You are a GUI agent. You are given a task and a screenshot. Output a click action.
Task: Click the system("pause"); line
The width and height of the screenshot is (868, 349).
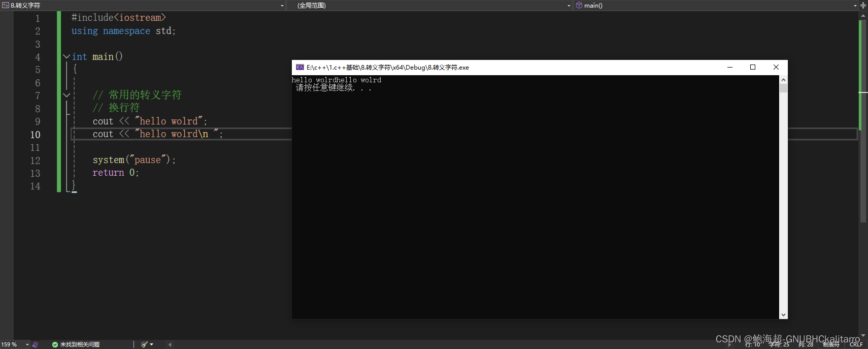tap(134, 160)
